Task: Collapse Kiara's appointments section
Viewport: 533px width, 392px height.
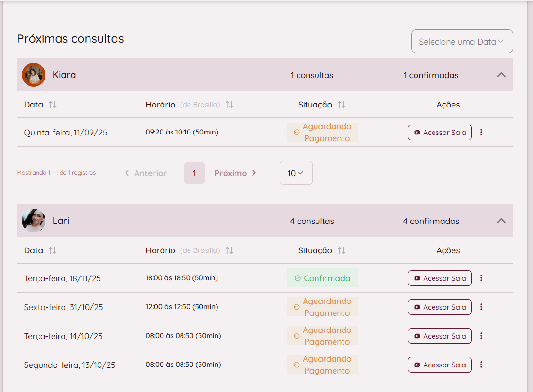Action: [501, 75]
